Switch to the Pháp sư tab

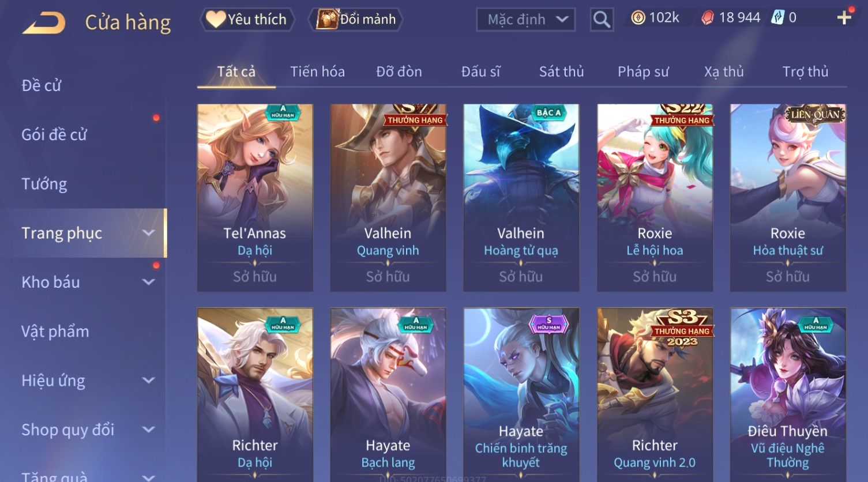coord(643,71)
